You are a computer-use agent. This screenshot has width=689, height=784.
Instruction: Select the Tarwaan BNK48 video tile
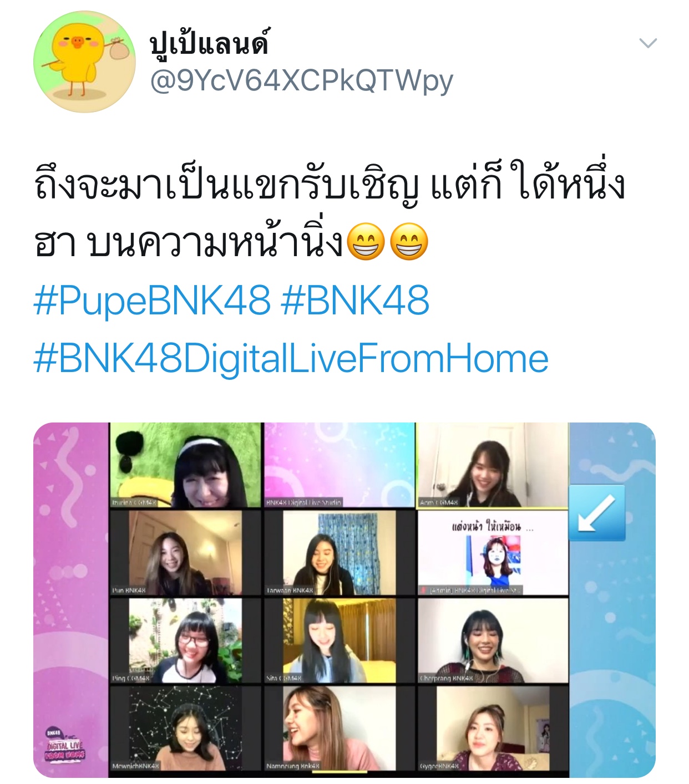click(x=340, y=553)
